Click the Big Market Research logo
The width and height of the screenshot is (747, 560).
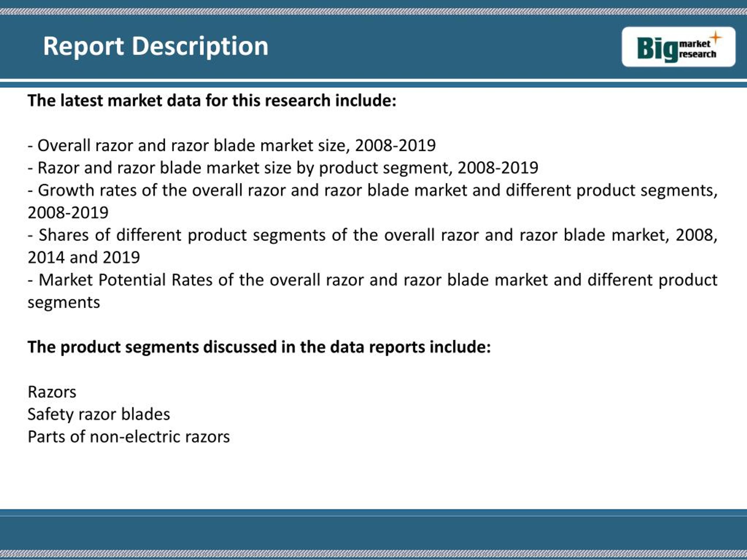678,47
